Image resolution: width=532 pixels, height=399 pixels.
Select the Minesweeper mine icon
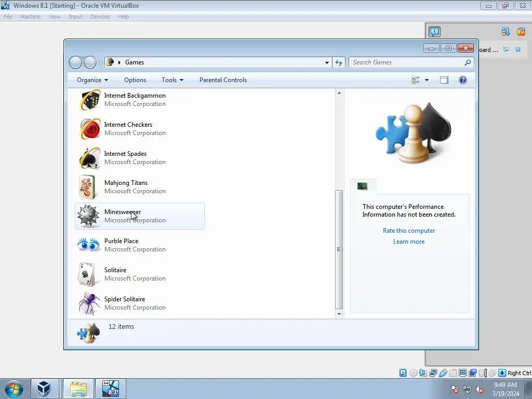click(x=88, y=216)
